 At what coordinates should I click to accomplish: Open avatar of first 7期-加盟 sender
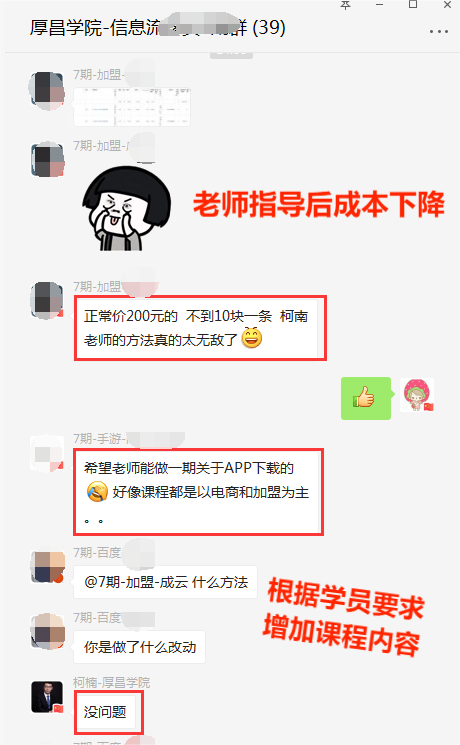pos(47,91)
